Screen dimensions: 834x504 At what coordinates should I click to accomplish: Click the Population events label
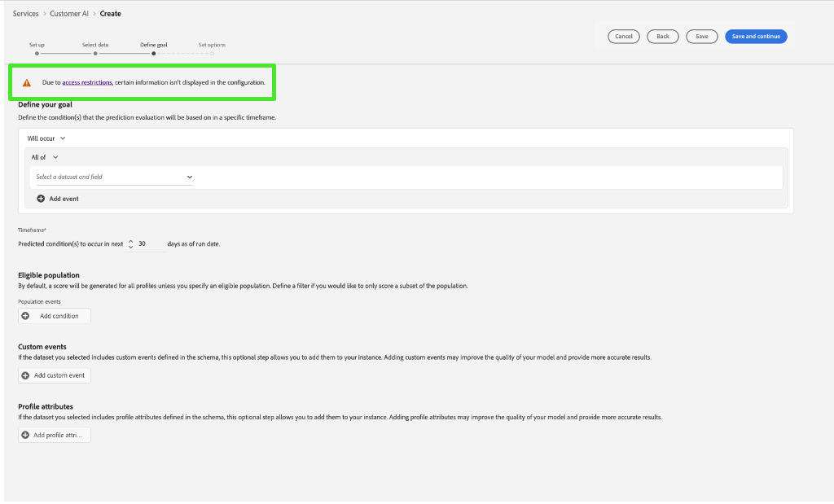[x=39, y=301]
